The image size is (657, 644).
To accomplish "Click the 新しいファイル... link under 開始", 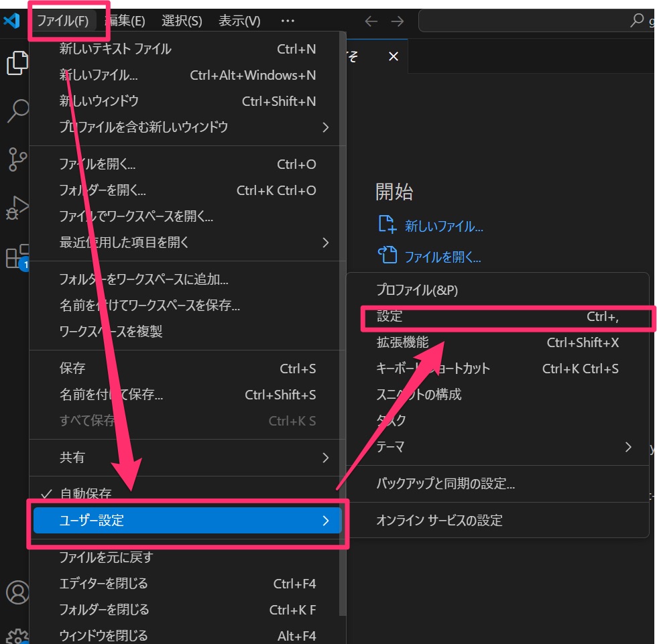I will click(443, 227).
